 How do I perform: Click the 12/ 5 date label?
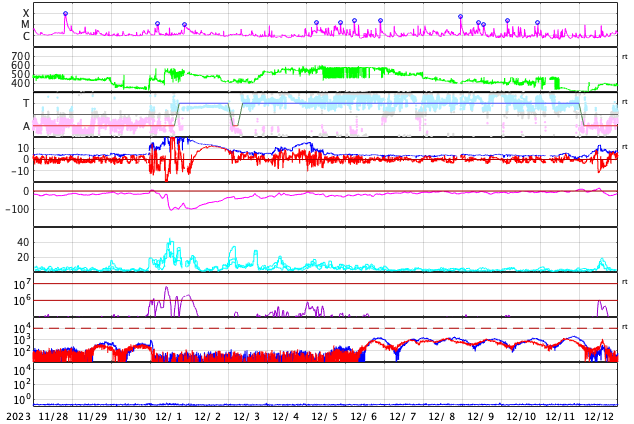tap(325, 417)
